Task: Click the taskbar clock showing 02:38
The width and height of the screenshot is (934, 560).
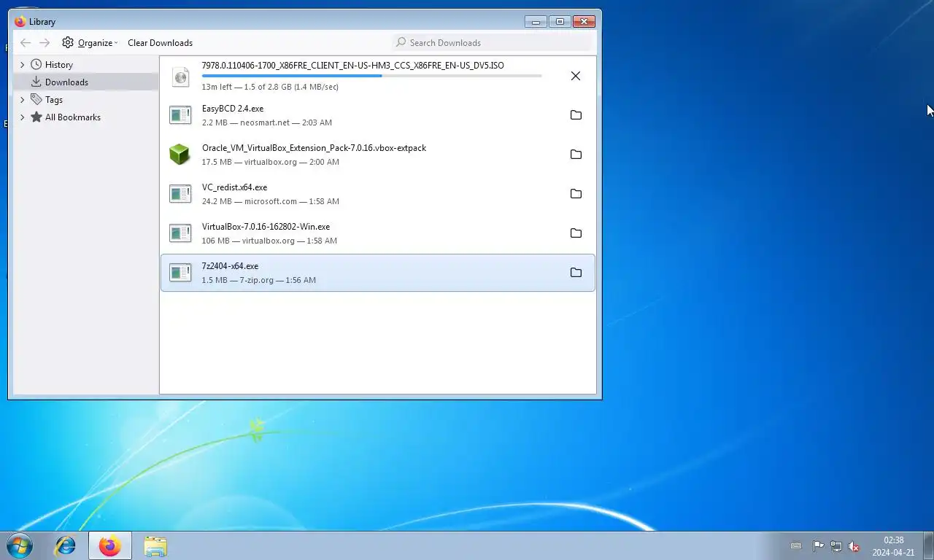Action: tap(893, 546)
